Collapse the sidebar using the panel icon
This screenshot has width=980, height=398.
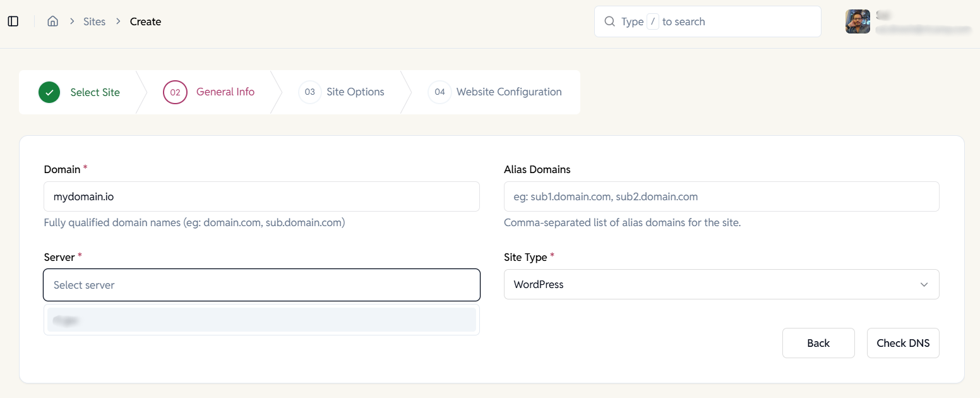click(13, 21)
